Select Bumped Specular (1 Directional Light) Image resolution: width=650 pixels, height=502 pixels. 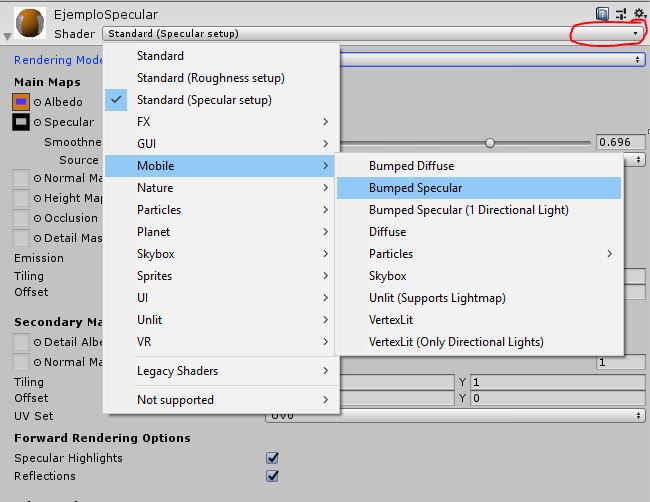(479, 210)
